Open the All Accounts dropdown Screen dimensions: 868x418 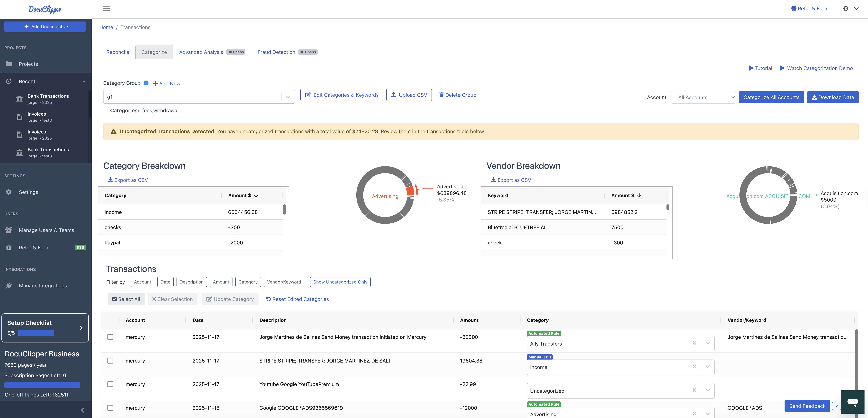point(703,97)
